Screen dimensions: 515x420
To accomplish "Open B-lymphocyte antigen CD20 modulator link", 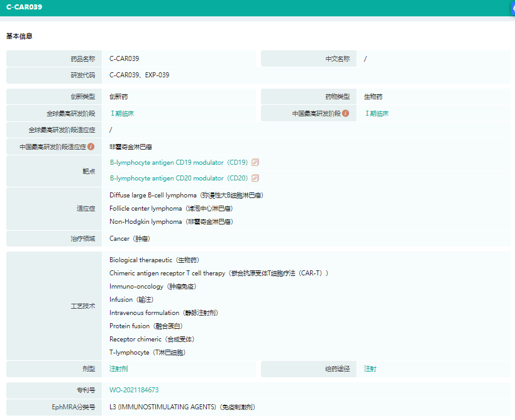I will coord(179,178).
